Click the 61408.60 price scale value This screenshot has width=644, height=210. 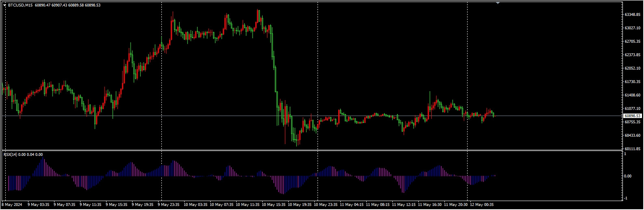633,95
